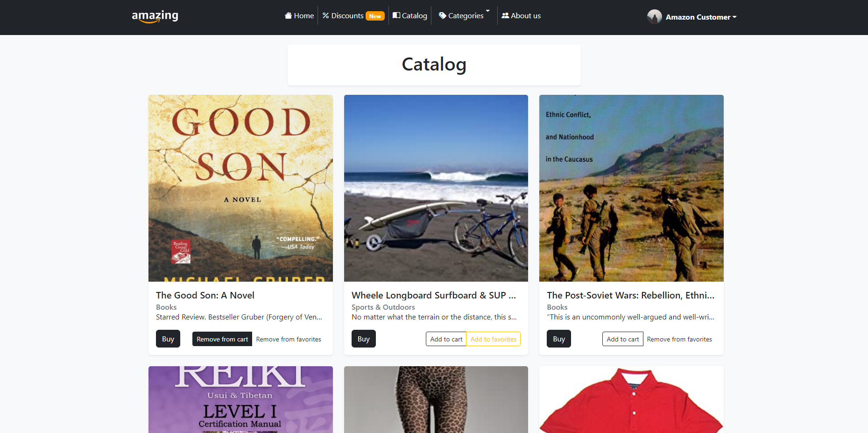
Task: Buy the Wheele Longboard Surfboard
Action: [364, 339]
